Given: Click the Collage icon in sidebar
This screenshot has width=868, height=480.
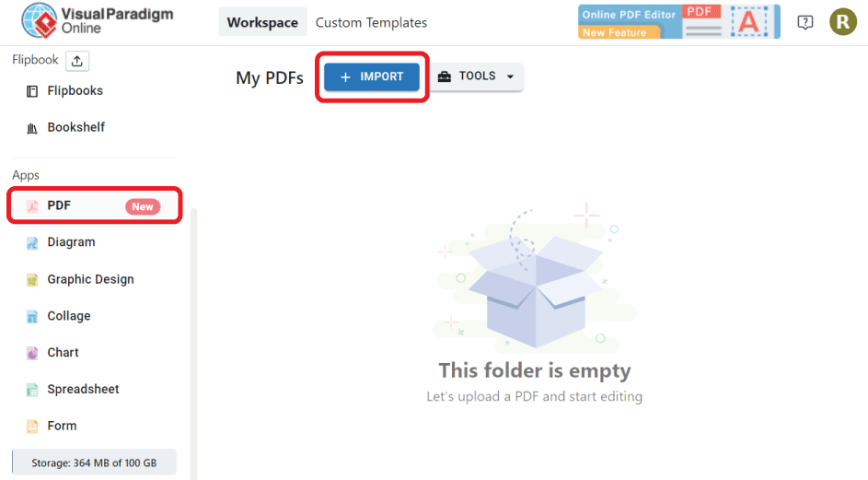Looking at the screenshot, I should (x=32, y=317).
